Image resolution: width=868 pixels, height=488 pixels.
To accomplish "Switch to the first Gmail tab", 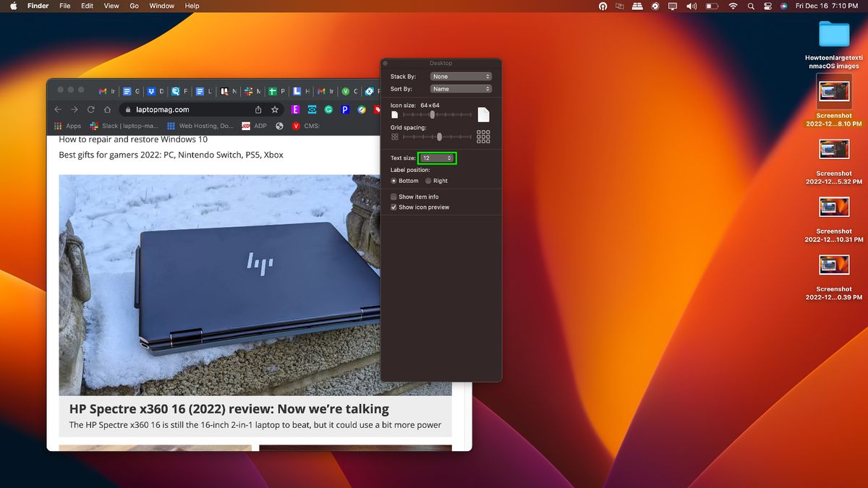I will (x=106, y=92).
